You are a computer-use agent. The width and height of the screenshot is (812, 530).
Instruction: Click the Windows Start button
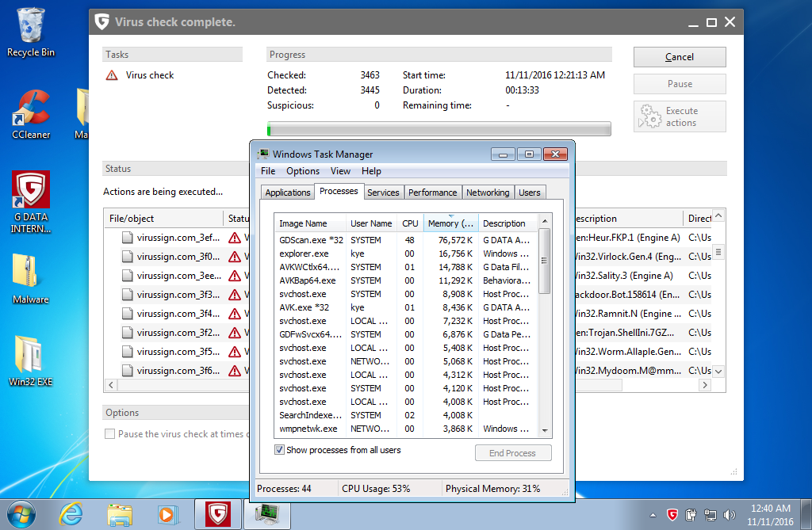pos(22,513)
